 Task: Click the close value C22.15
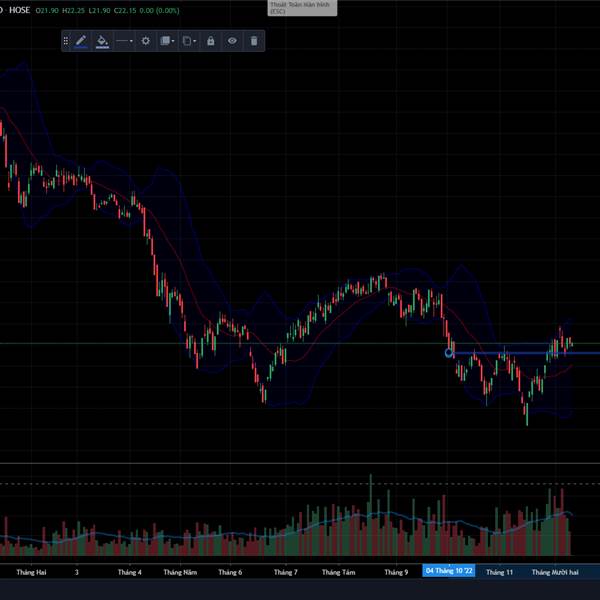(125, 11)
